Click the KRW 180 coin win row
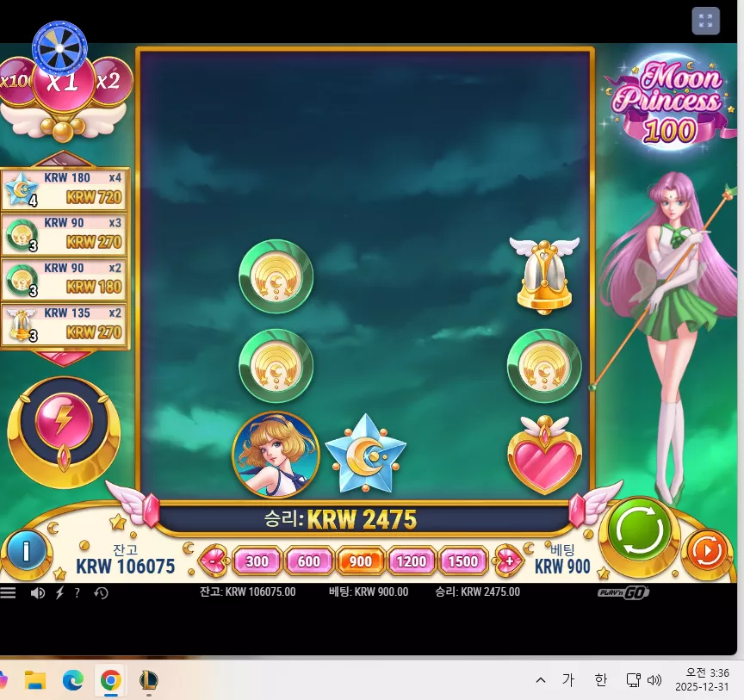 (65, 280)
